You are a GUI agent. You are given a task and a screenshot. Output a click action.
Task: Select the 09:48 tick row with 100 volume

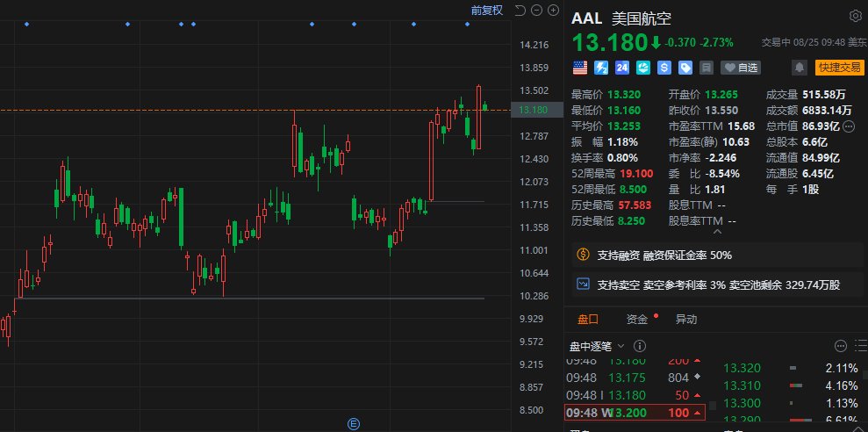pos(635,413)
